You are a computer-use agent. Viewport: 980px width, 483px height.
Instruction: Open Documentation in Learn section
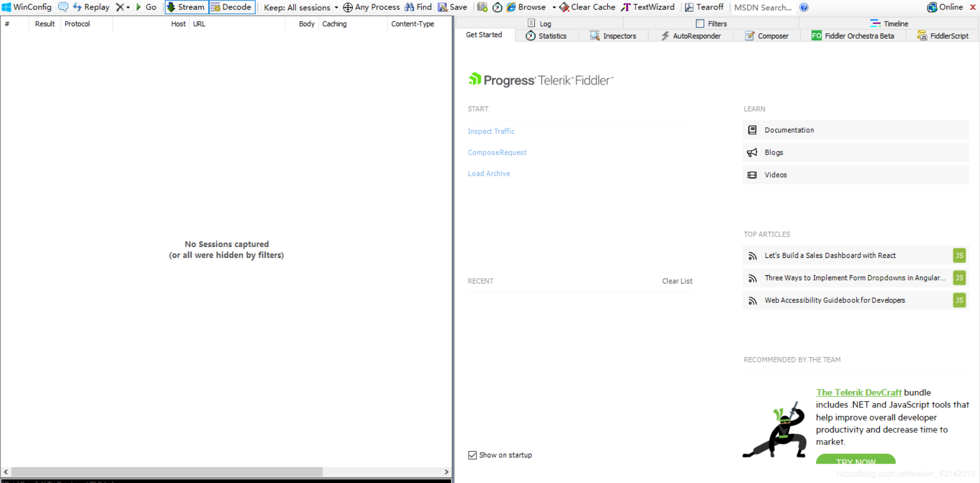tap(855, 130)
